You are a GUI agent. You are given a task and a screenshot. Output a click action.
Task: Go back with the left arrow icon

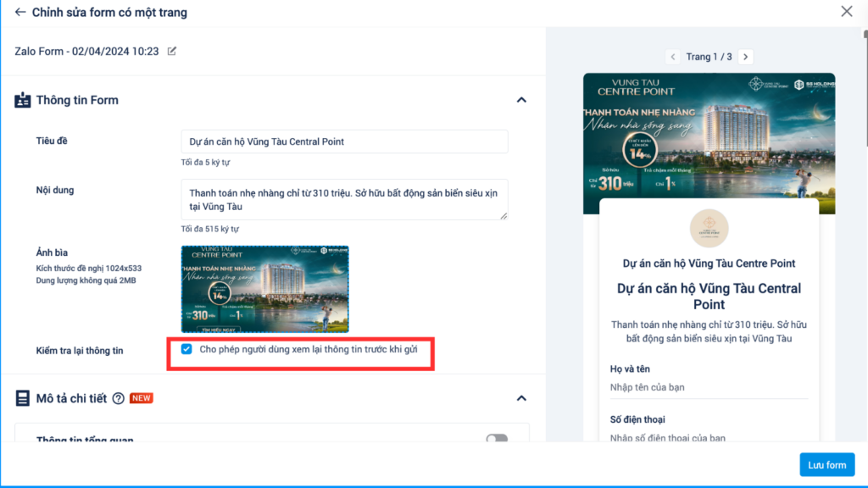[20, 12]
